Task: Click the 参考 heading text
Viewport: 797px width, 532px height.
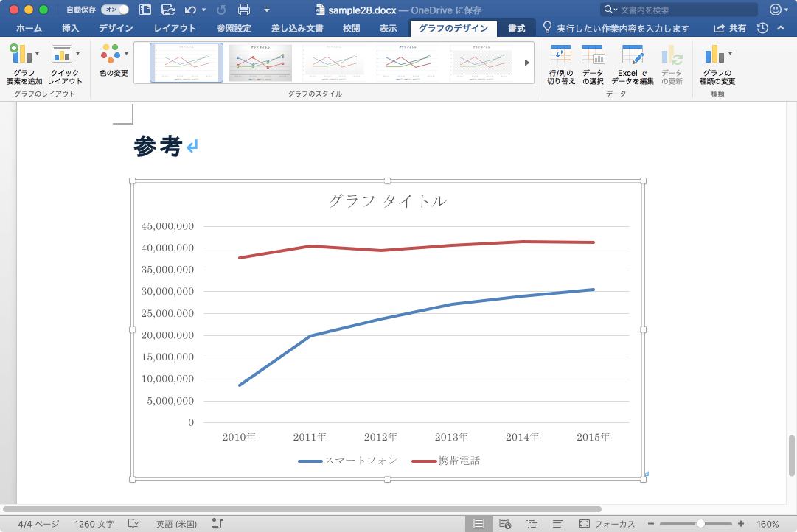Action: coord(158,147)
